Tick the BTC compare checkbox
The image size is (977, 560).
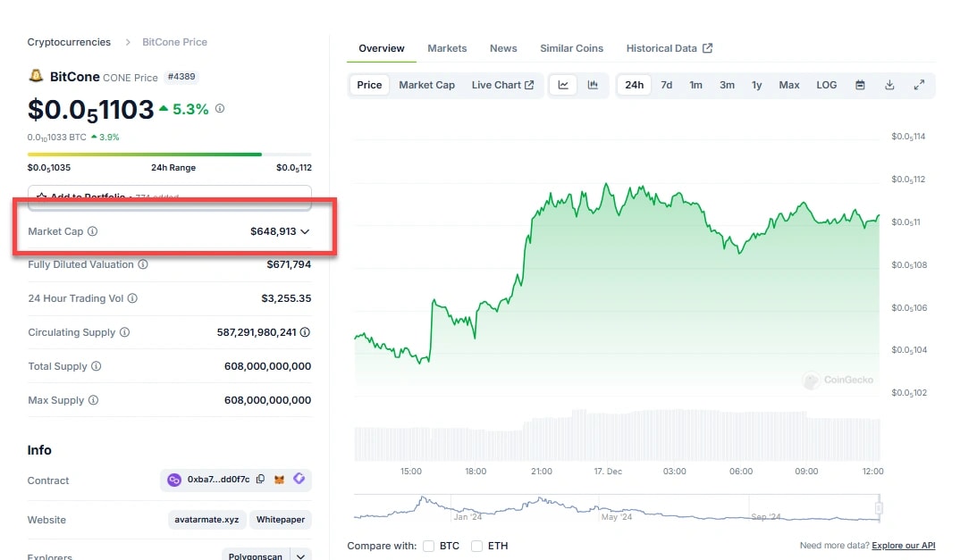click(429, 546)
